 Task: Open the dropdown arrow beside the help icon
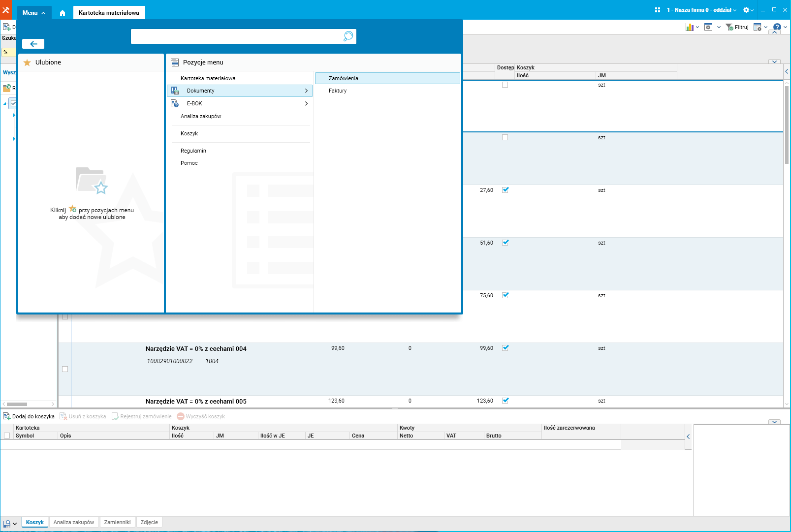click(786, 27)
